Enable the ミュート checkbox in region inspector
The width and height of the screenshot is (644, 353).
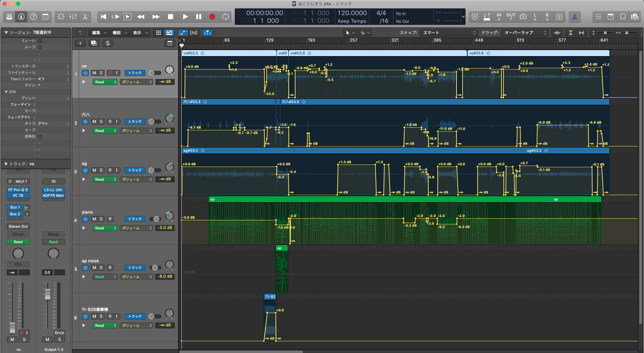tap(40, 41)
